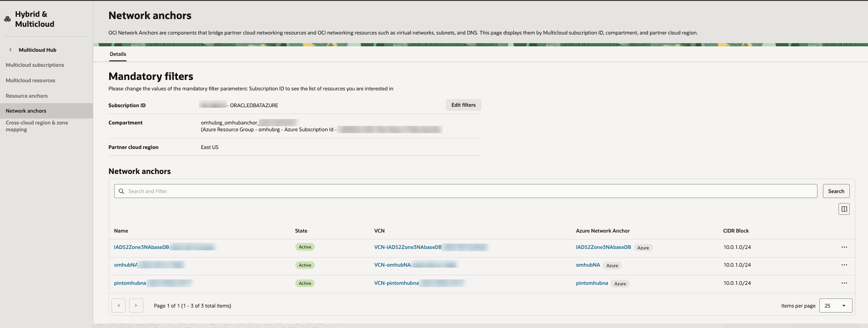Viewport: 868px width, 328px height.
Task: Click CIDR 10.0.1.0/24 in IAD52Zone3NAbaseDB row
Action: [x=737, y=247]
